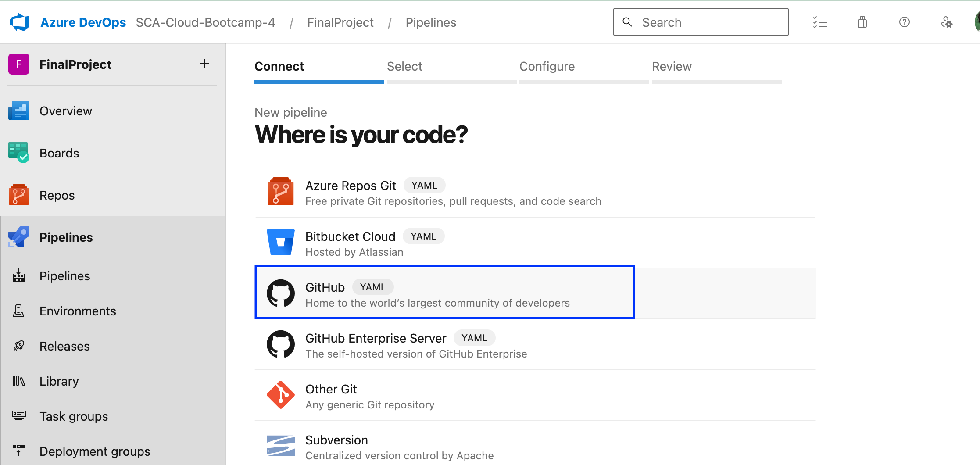Image resolution: width=980 pixels, height=465 pixels.
Task: Open the Deployment groups section
Action: (x=94, y=451)
